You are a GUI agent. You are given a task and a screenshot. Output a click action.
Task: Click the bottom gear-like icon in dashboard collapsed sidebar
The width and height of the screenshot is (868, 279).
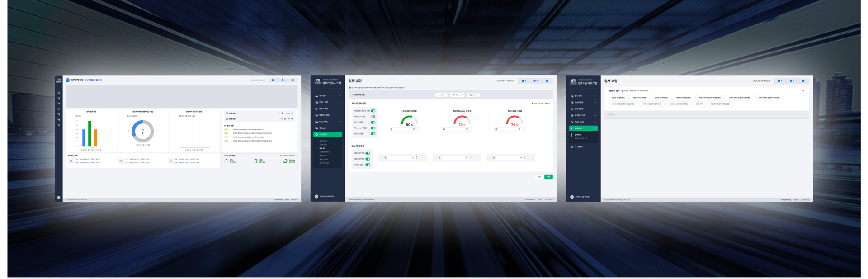[x=59, y=125]
